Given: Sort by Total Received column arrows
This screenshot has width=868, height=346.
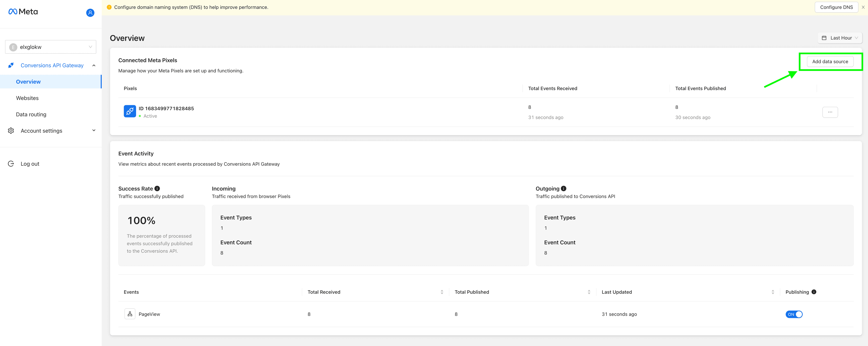Looking at the screenshot, I should click(x=442, y=292).
